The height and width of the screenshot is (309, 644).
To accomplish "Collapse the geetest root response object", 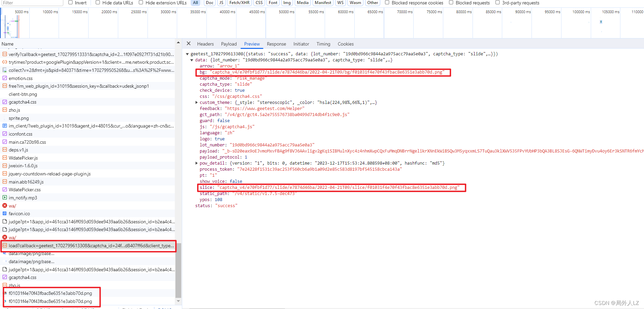I will (x=187, y=54).
